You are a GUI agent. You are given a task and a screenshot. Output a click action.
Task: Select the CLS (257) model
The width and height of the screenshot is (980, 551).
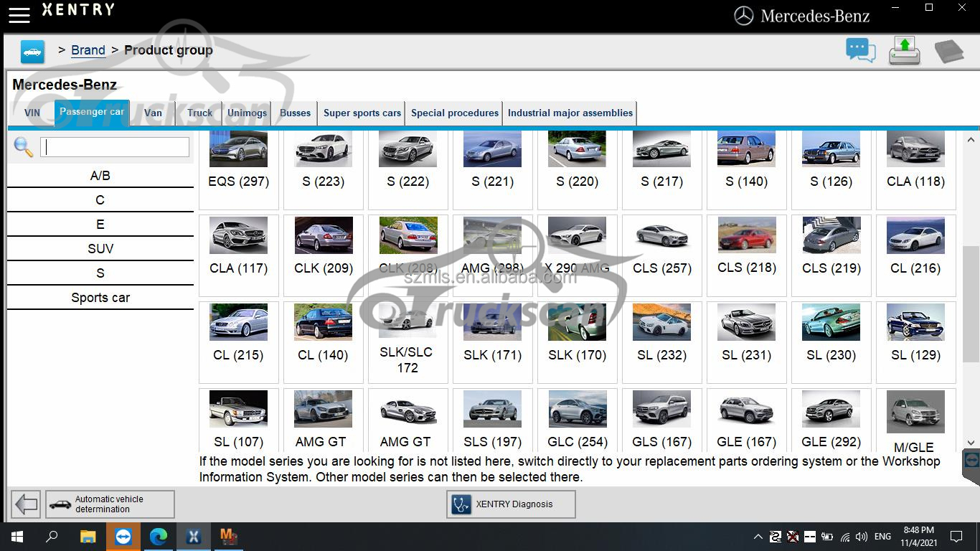662,255
